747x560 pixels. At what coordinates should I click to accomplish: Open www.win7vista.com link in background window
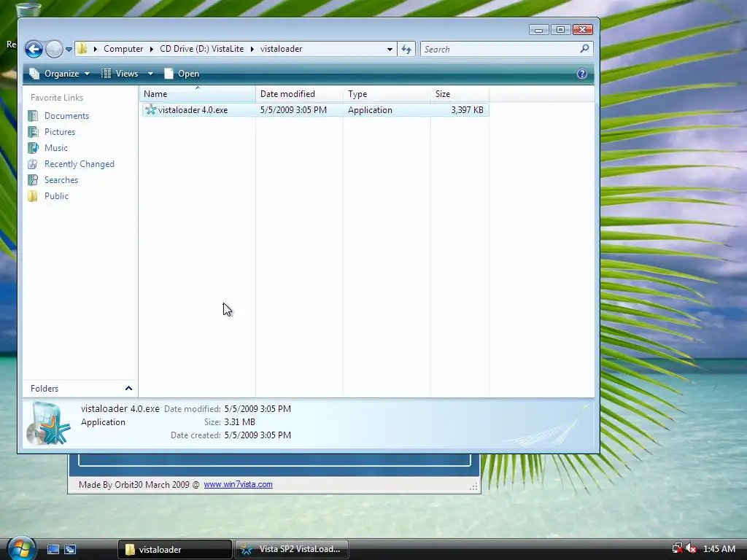click(239, 484)
